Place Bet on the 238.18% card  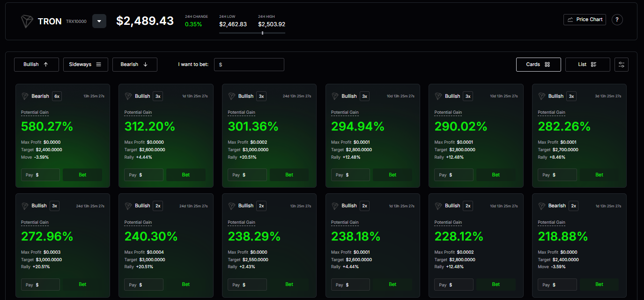(392, 284)
